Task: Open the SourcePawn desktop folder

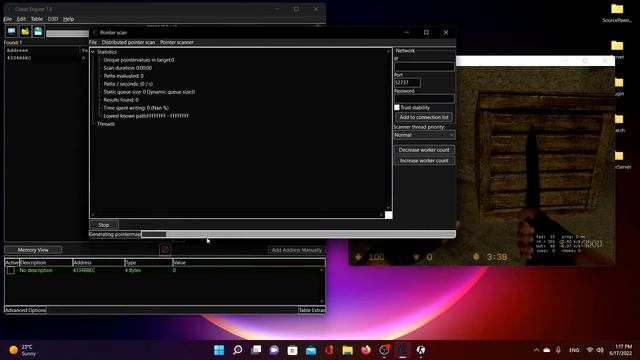Action: coord(617,13)
